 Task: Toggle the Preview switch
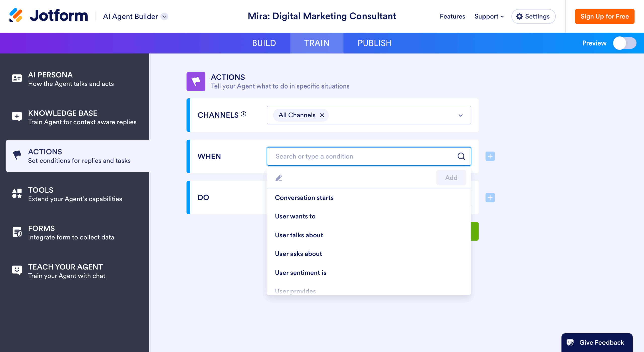(625, 43)
